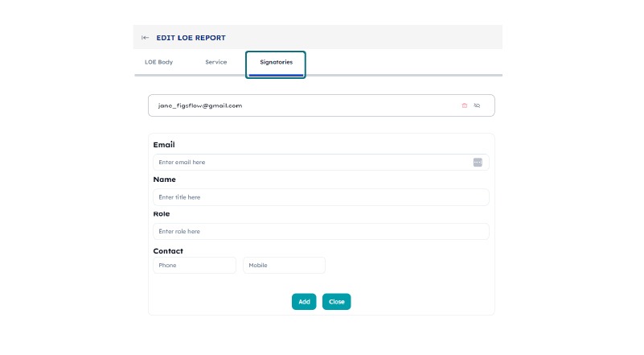This screenshot has height=355, width=644.
Task: Toggle visibility of the jane_figsflow signatory
Action: click(477, 105)
